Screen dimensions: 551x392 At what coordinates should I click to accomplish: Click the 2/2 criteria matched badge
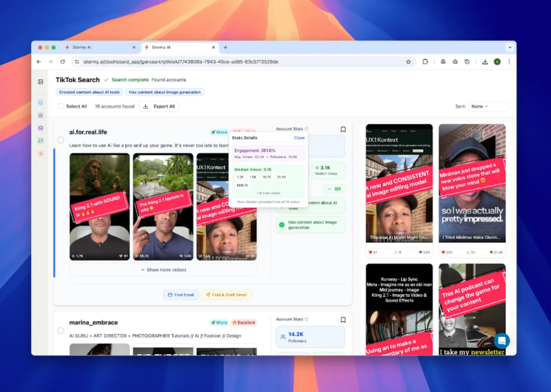coord(334,189)
